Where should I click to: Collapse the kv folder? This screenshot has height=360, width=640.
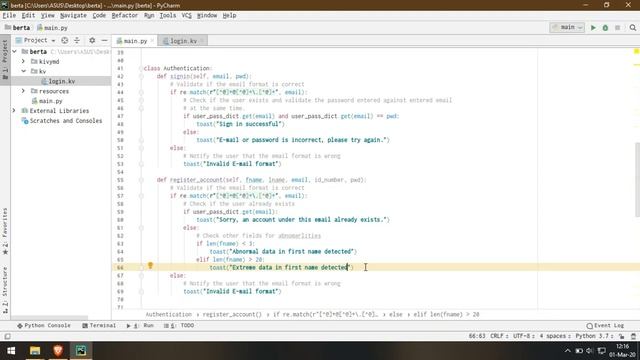tap(23, 71)
